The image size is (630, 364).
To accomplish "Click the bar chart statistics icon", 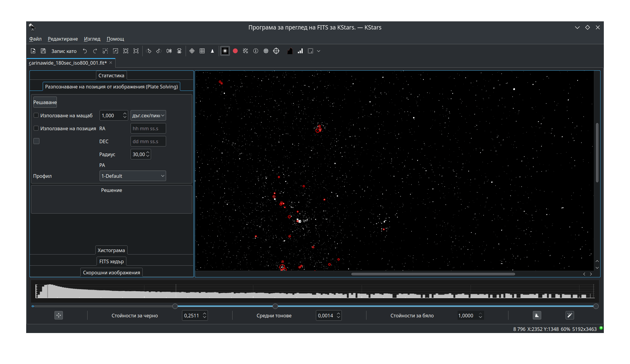I will [x=300, y=51].
